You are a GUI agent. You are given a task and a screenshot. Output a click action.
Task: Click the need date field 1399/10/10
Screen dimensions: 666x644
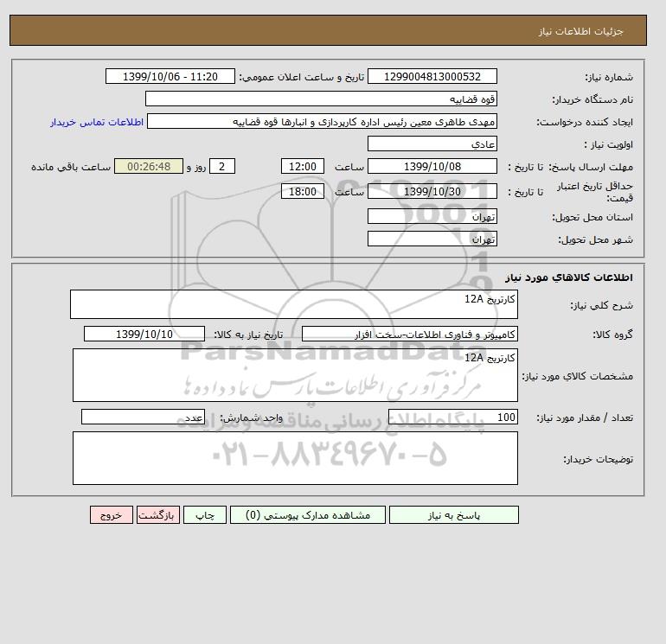coord(144,334)
